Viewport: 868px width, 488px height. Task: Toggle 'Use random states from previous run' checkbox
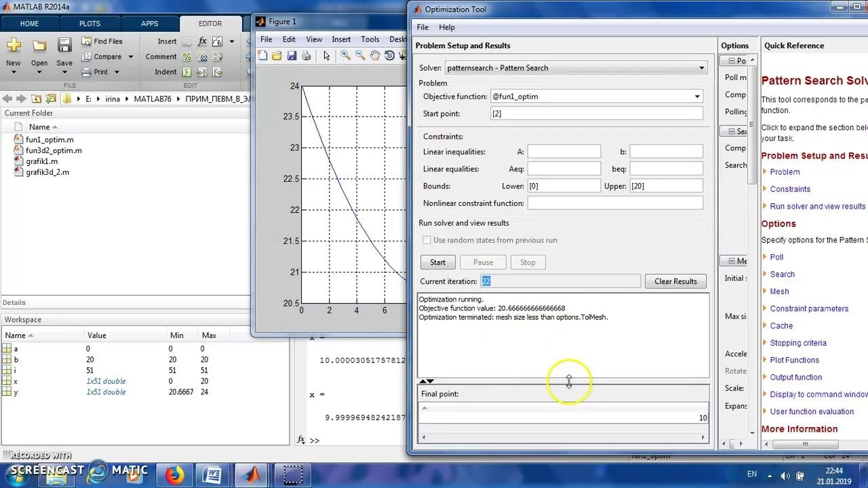(427, 240)
